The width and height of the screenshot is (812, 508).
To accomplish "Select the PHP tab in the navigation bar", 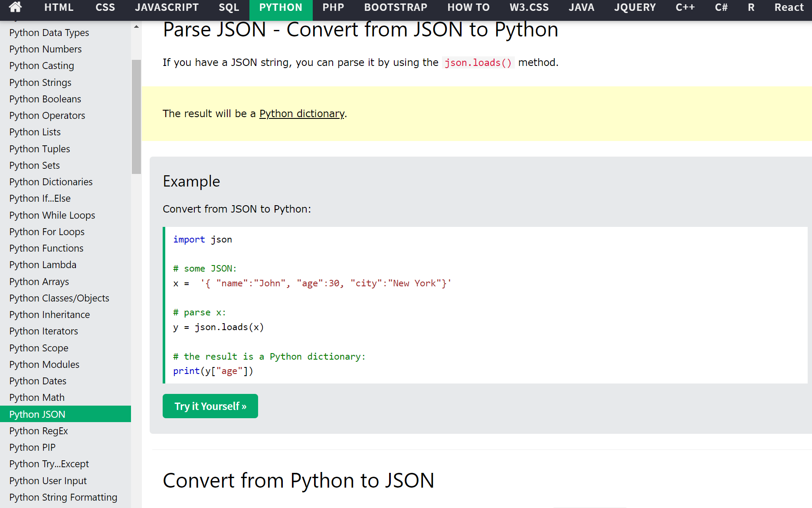I will pos(333,7).
